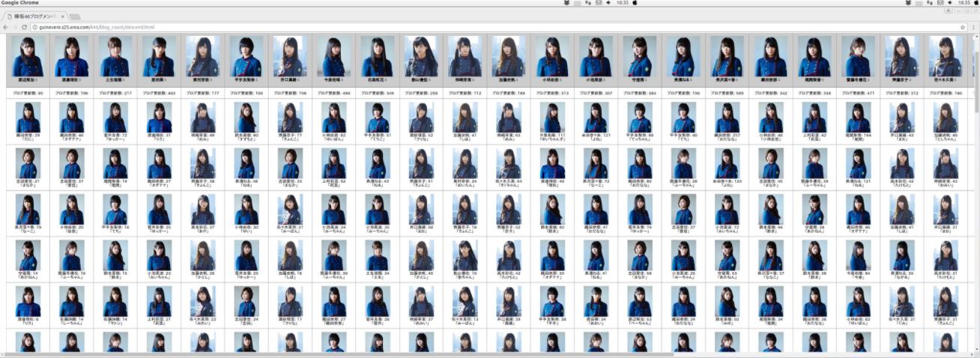Open a new tab with the new-tab button

(x=76, y=15)
